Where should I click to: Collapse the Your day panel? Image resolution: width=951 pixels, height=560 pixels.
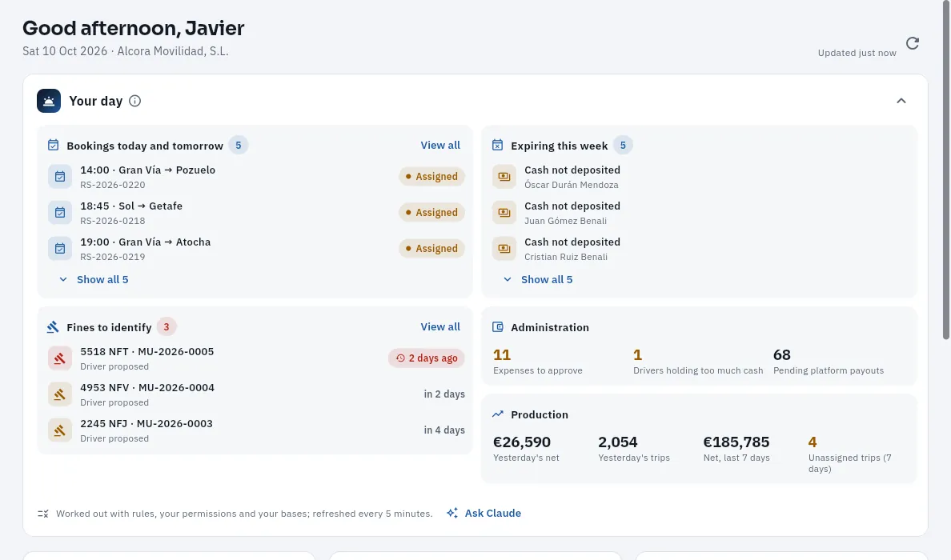pyautogui.click(x=901, y=101)
